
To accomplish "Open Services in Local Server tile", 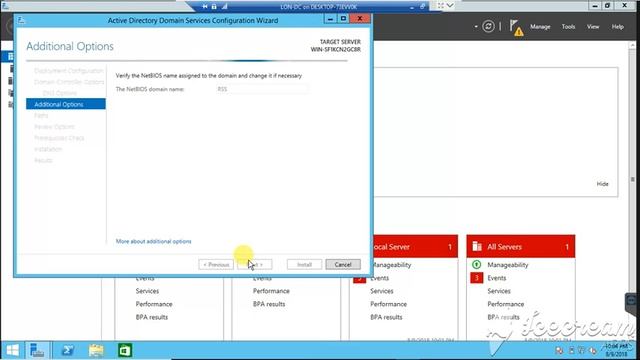I will coord(382,291).
